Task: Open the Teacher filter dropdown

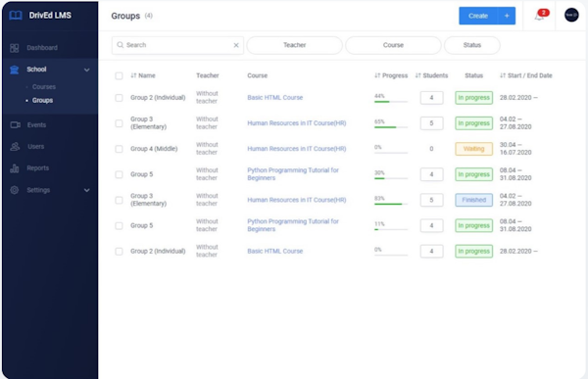Action: coord(294,45)
